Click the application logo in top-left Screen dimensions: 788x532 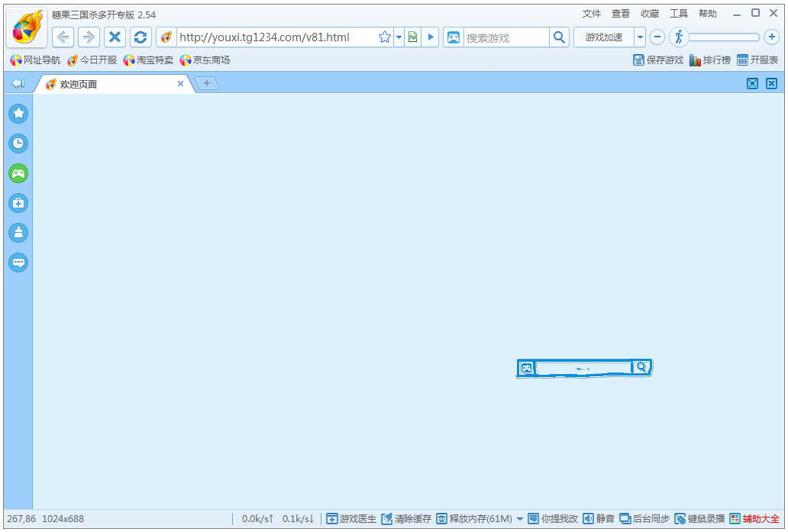(27, 27)
